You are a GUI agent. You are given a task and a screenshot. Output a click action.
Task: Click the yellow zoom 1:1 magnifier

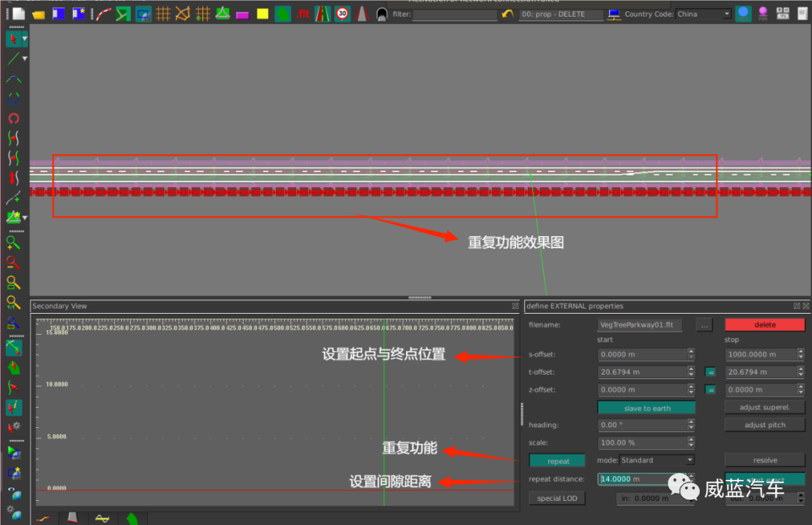(14, 302)
